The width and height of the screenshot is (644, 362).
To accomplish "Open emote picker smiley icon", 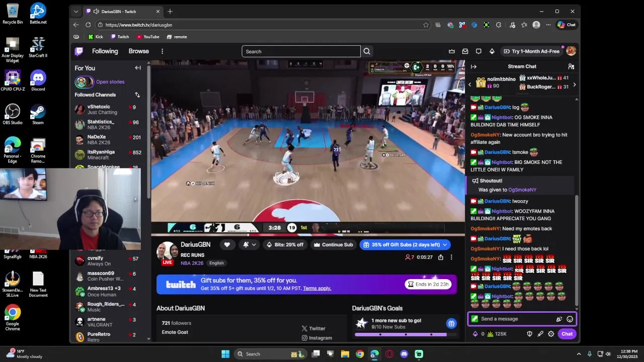I will pos(570,319).
